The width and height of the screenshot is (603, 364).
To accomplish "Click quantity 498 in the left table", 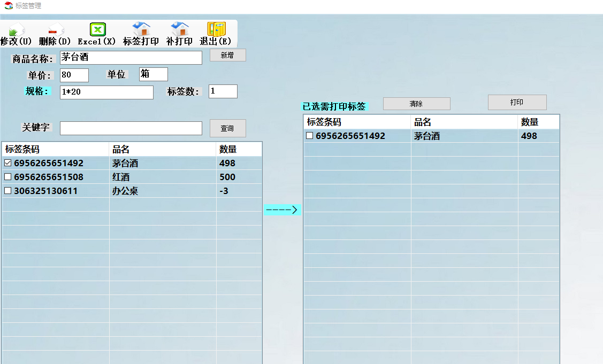I will 227,163.
